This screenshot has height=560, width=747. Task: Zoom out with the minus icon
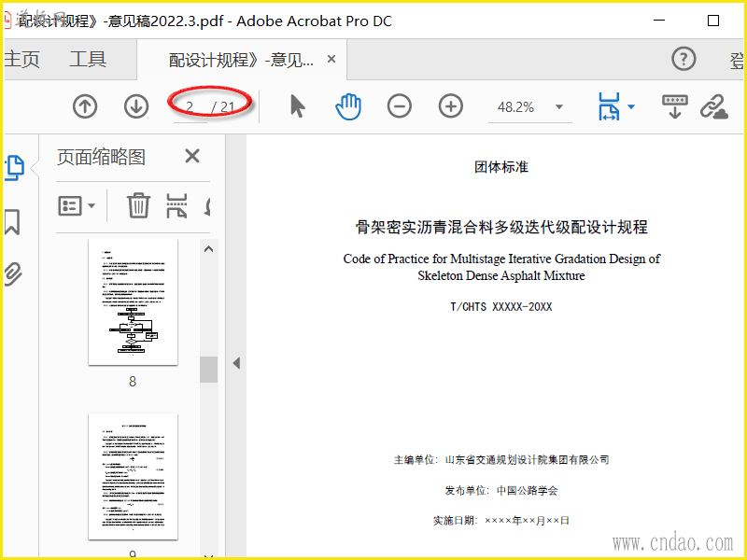(x=400, y=106)
